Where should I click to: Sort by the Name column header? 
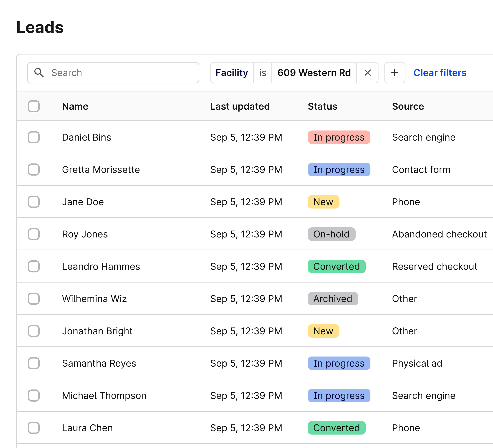pos(75,106)
